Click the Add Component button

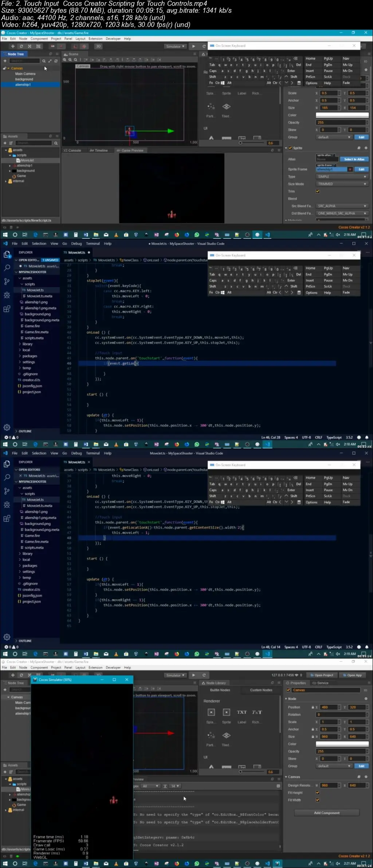327,813
